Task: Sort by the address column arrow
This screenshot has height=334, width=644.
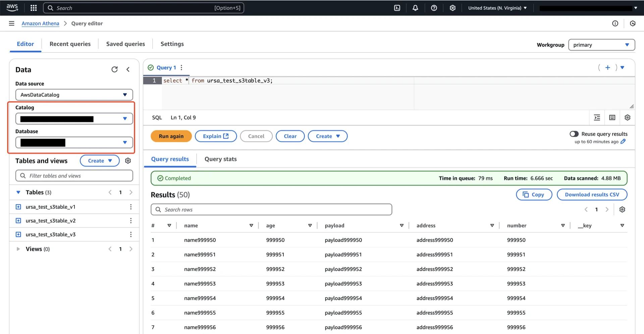Action: pos(492,226)
